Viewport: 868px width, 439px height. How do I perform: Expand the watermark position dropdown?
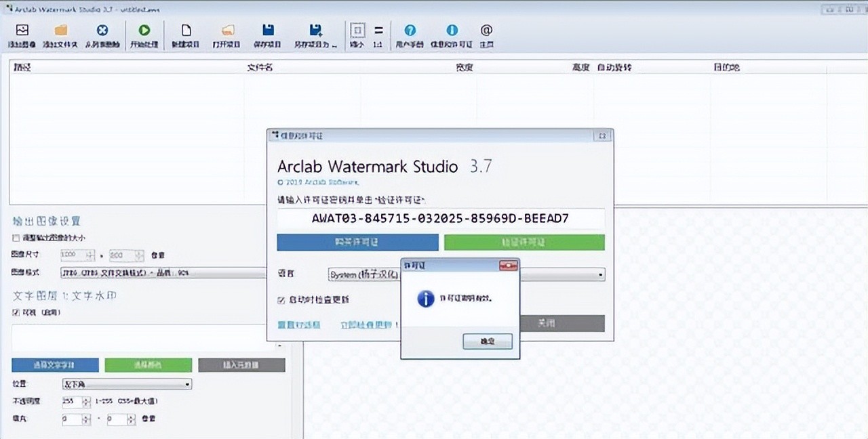[x=126, y=384]
